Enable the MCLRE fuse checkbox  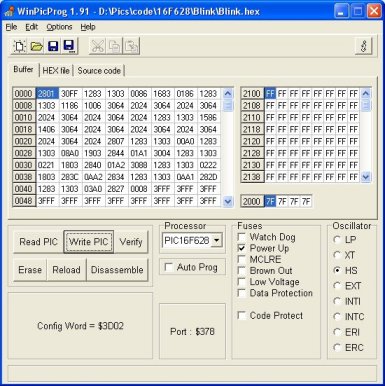[x=241, y=259]
